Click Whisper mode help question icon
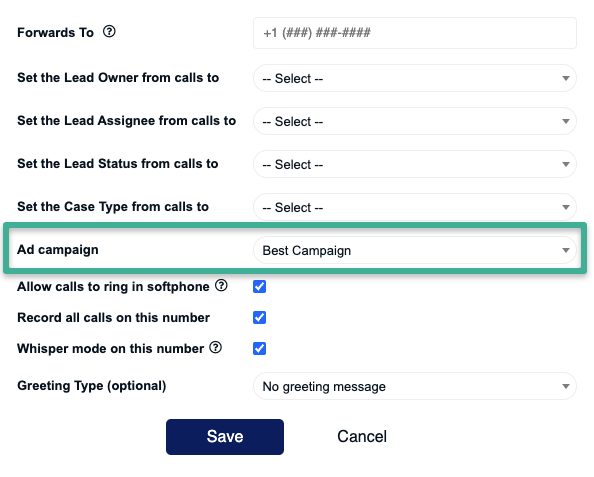The image size is (594, 477). point(216,347)
